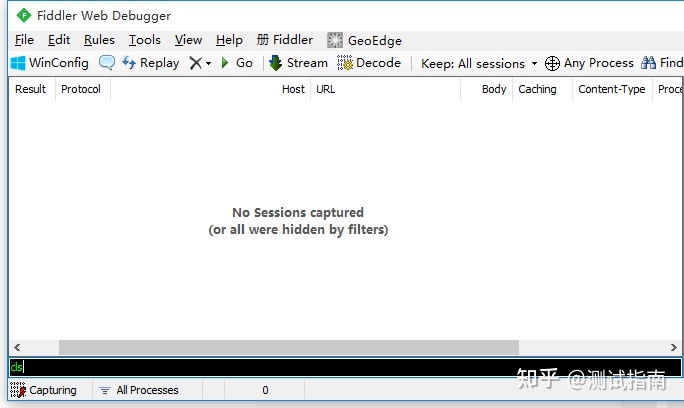Click the Go resume button
The image size is (684, 408).
click(x=237, y=63)
